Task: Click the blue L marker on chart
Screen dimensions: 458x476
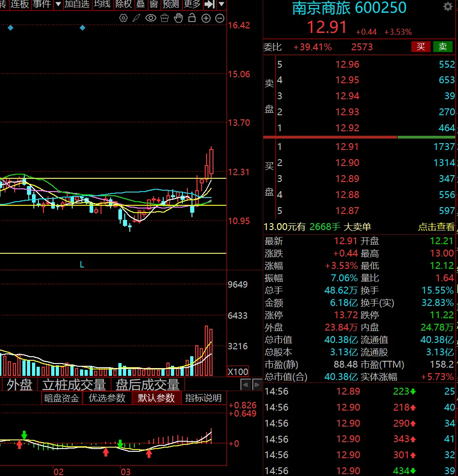Action: [82, 265]
